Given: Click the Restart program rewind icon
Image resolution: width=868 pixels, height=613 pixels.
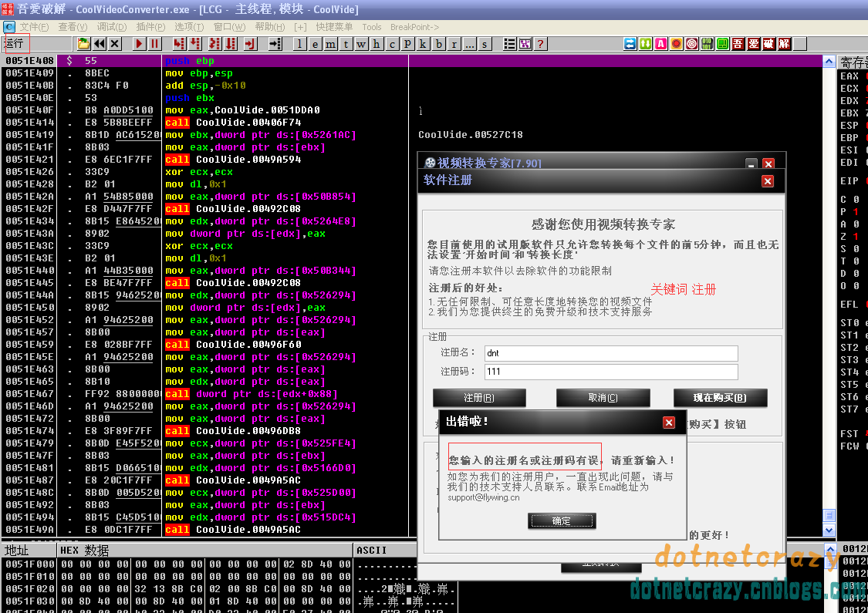Looking at the screenshot, I should [99, 44].
